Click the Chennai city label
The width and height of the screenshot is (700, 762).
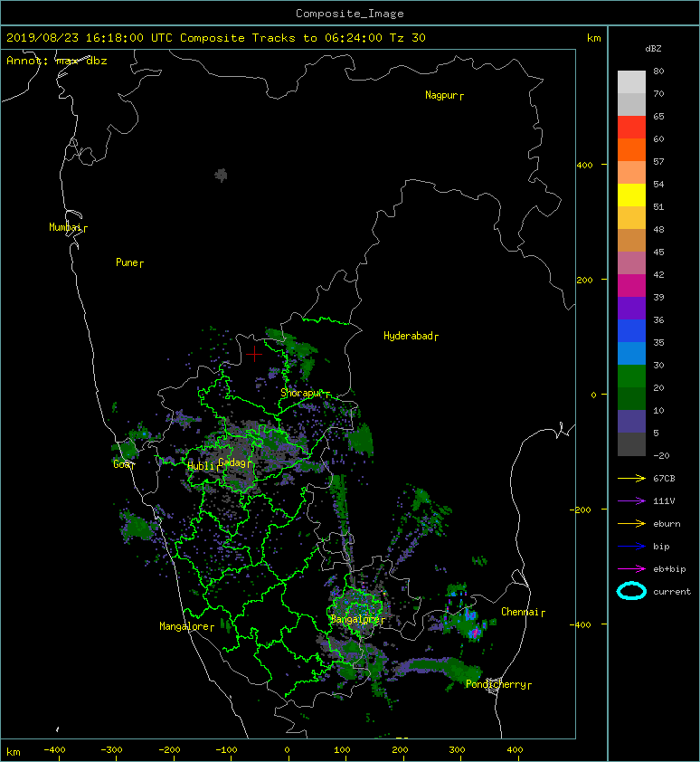(519, 612)
